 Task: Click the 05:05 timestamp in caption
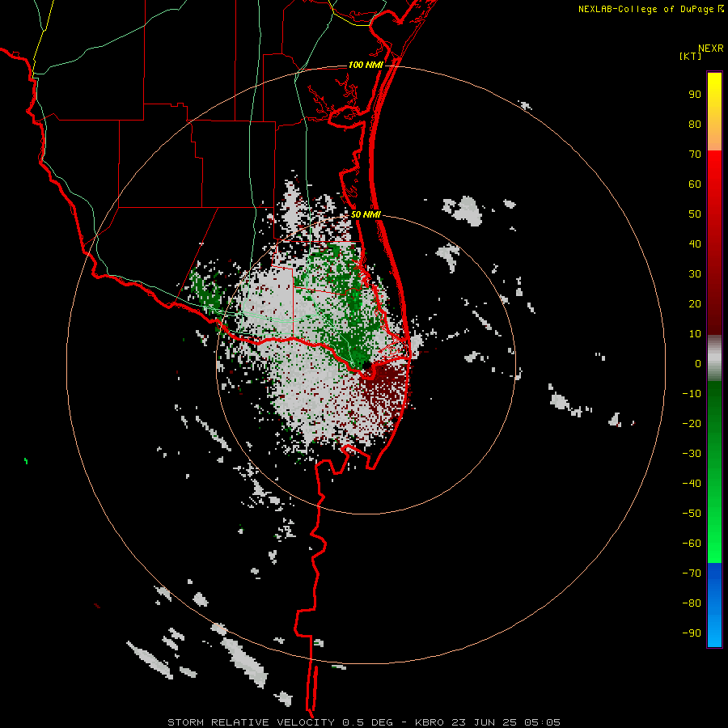tap(542, 722)
